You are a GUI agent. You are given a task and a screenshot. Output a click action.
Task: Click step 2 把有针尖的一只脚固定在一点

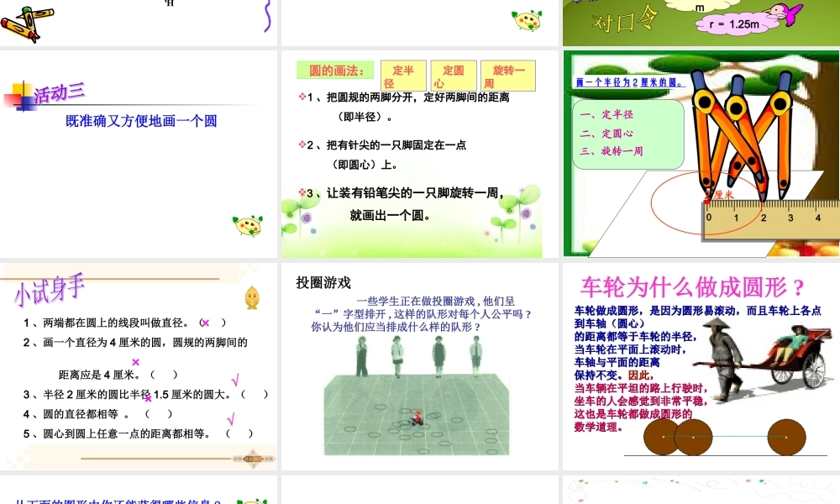386,145
